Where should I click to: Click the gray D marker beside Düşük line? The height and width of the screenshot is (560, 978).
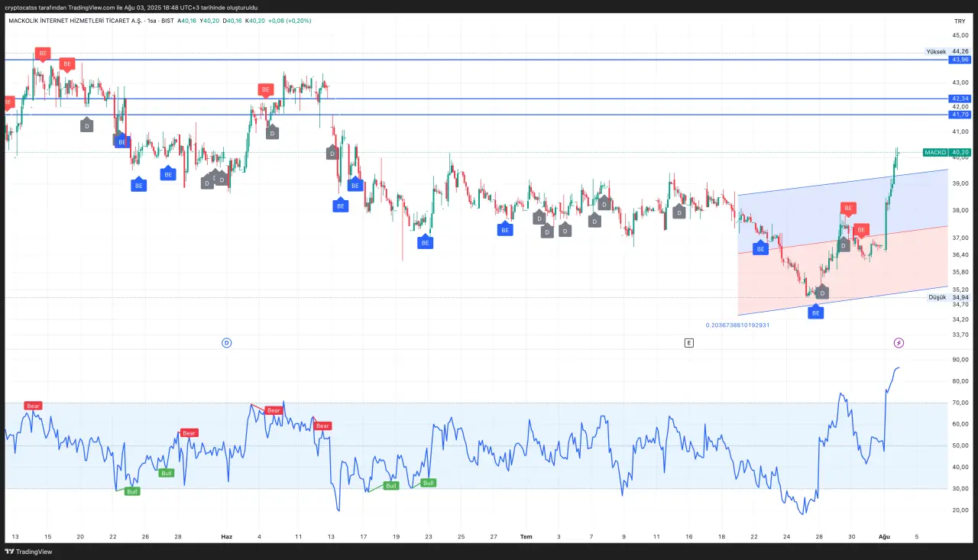pyautogui.click(x=822, y=293)
